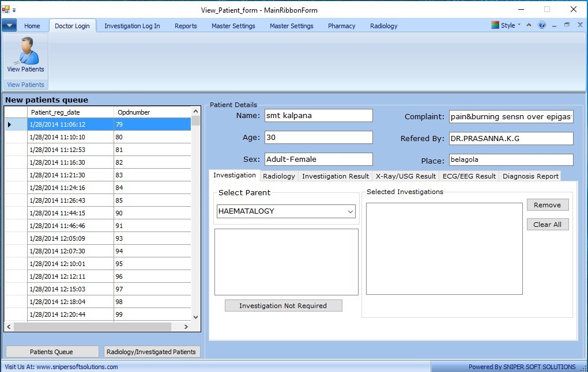Select the X-Ray/USG Result tab
This screenshot has height=372, width=588.
click(406, 176)
